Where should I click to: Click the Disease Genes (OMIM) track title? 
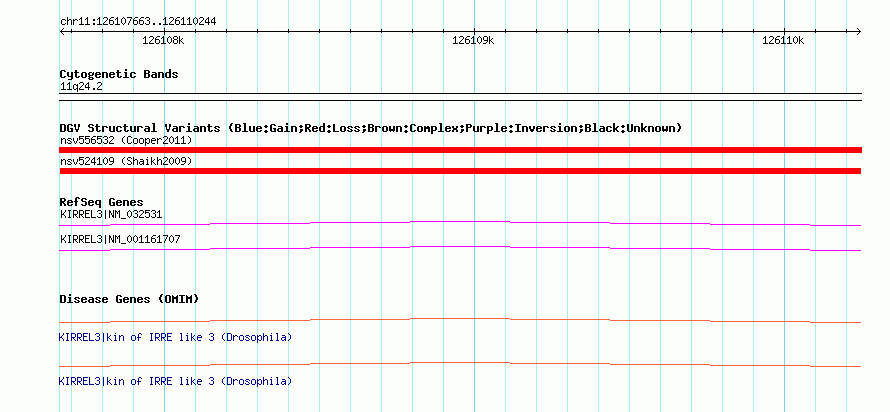click(129, 299)
